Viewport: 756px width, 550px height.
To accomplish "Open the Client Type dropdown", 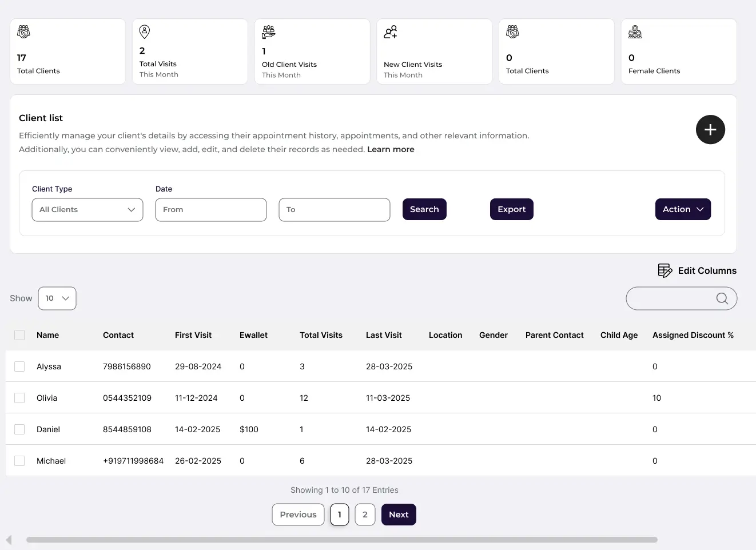I will pos(87,210).
